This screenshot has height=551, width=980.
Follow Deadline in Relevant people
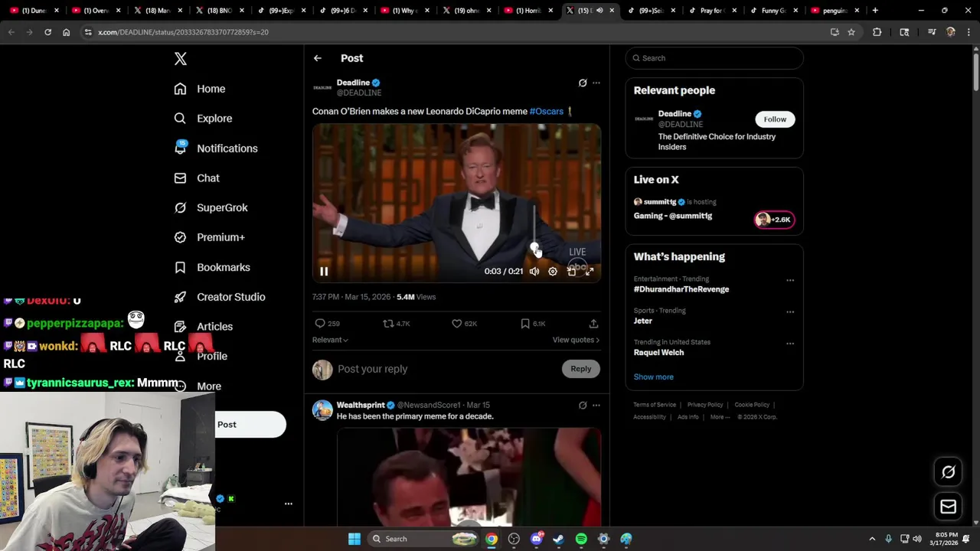775,119
